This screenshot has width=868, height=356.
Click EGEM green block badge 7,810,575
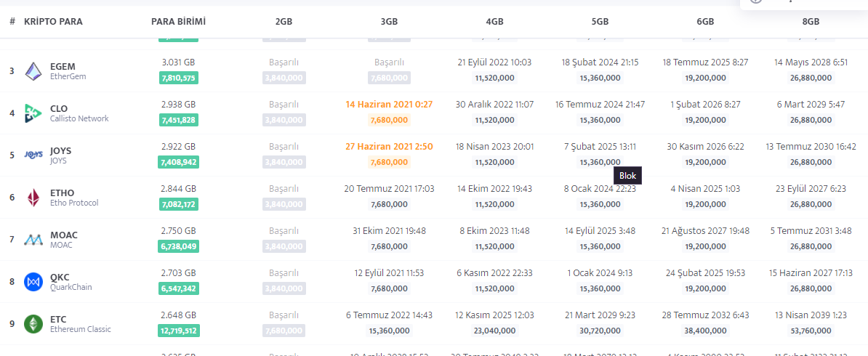coord(178,78)
